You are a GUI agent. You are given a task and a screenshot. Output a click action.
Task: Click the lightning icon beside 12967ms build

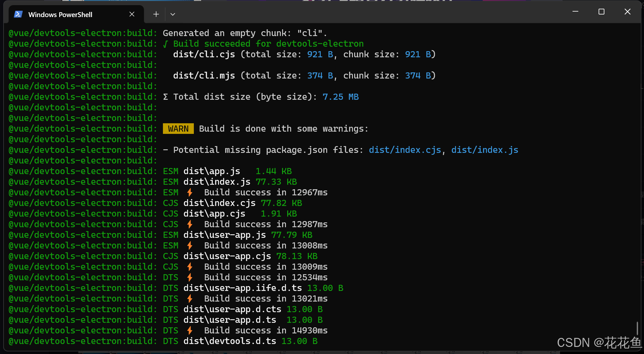190,192
